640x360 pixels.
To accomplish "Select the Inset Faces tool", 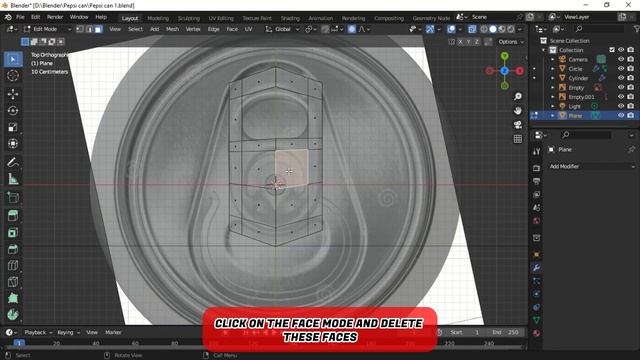I will [x=13, y=233].
